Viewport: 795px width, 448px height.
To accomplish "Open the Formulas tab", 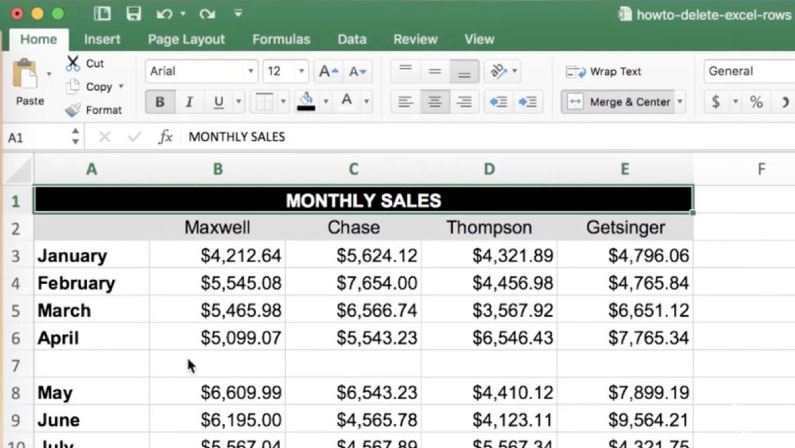I will [x=281, y=39].
